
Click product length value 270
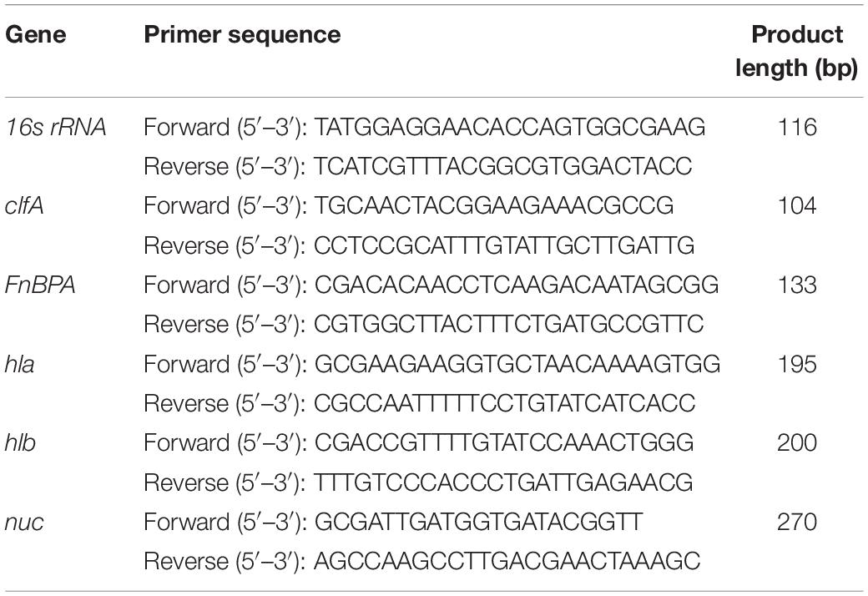click(x=797, y=523)
